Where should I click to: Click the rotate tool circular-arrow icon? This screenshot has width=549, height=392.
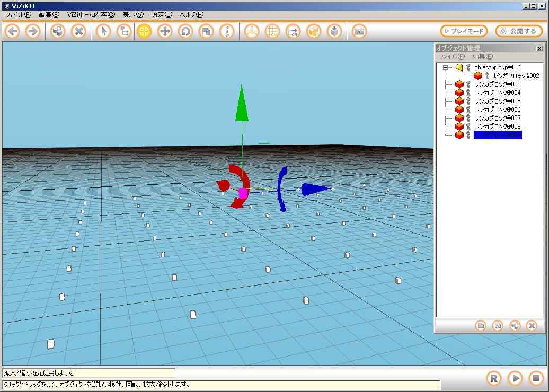pyautogui.click(x=185, y=31)
